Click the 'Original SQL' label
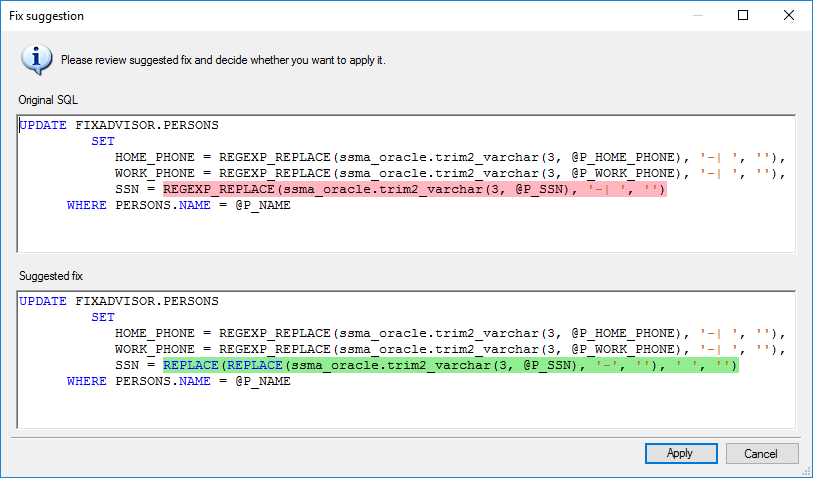The height and width of the screenshot is (478, 813). tap(48, 100)
